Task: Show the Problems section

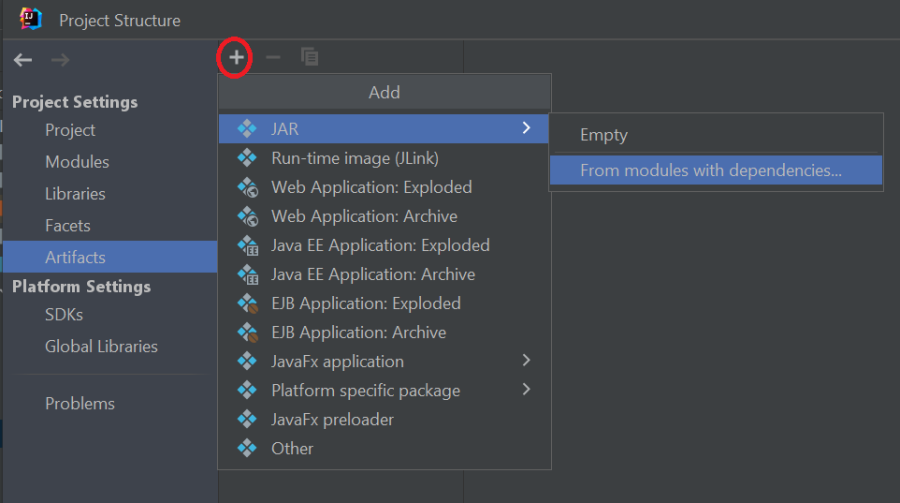Action: (x=80, y=404)
